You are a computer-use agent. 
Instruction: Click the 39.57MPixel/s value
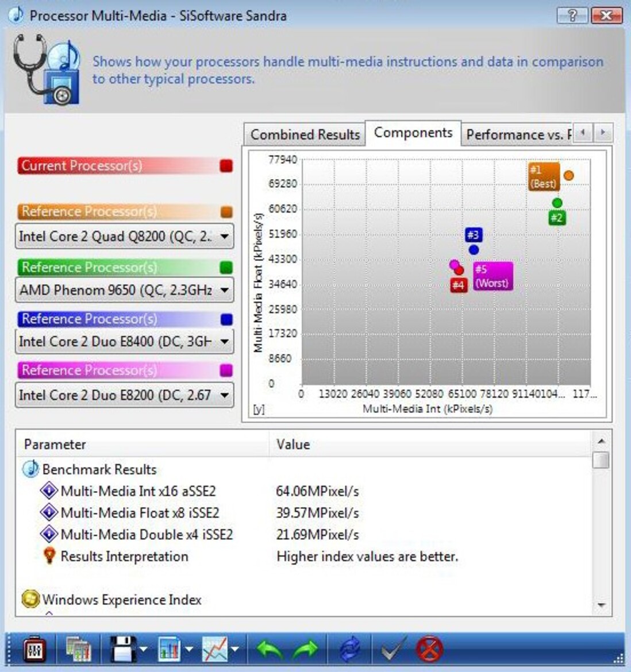pyautogui.click(x=317, y=513)
